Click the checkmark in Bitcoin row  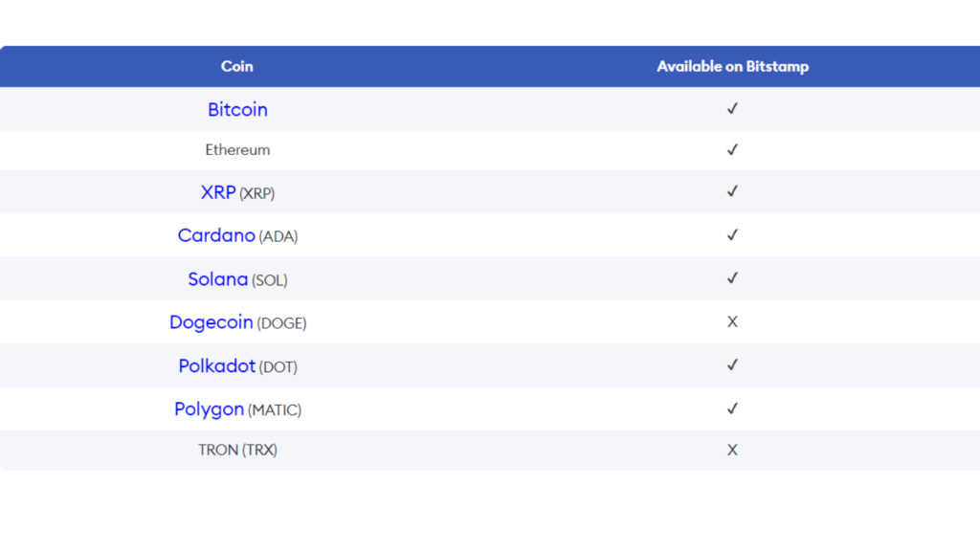[732, 109]
